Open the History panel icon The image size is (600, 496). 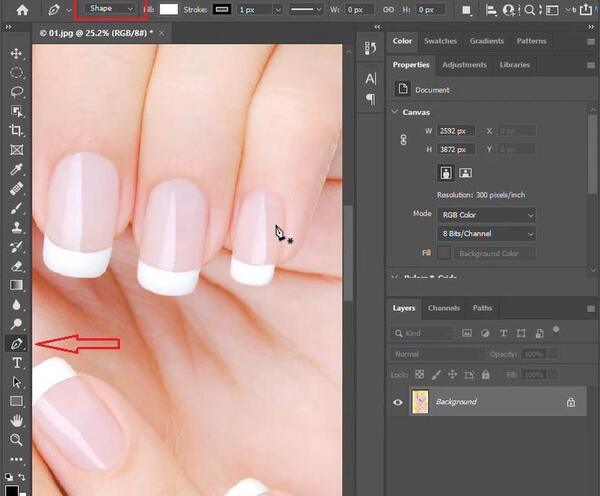point(370,48)
